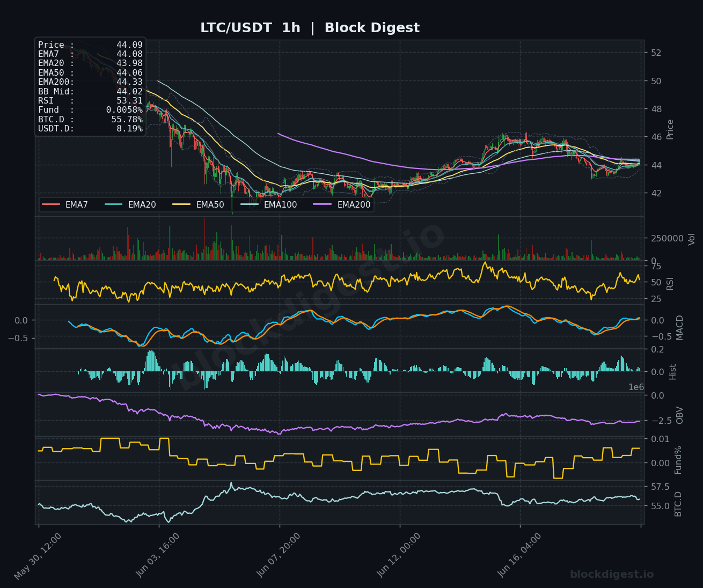Click the 0.01 funding axis tick
Viewport: 703px width, 588px height.
(660, 439)
